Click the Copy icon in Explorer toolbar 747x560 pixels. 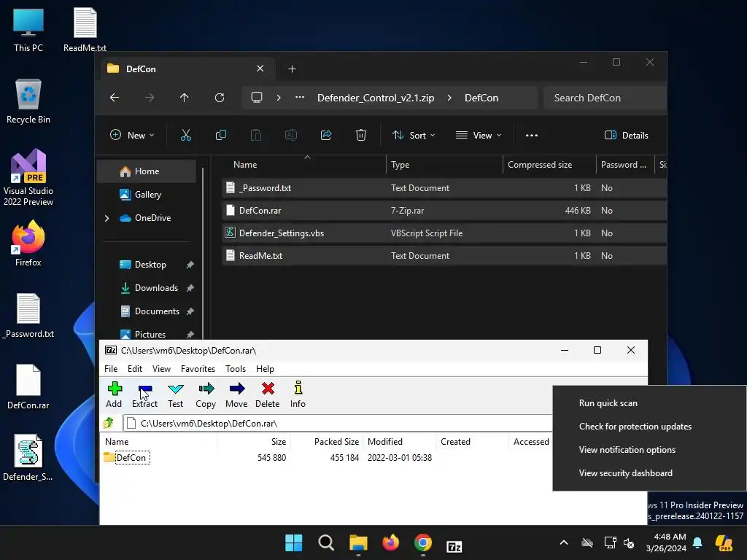[220, 135]
